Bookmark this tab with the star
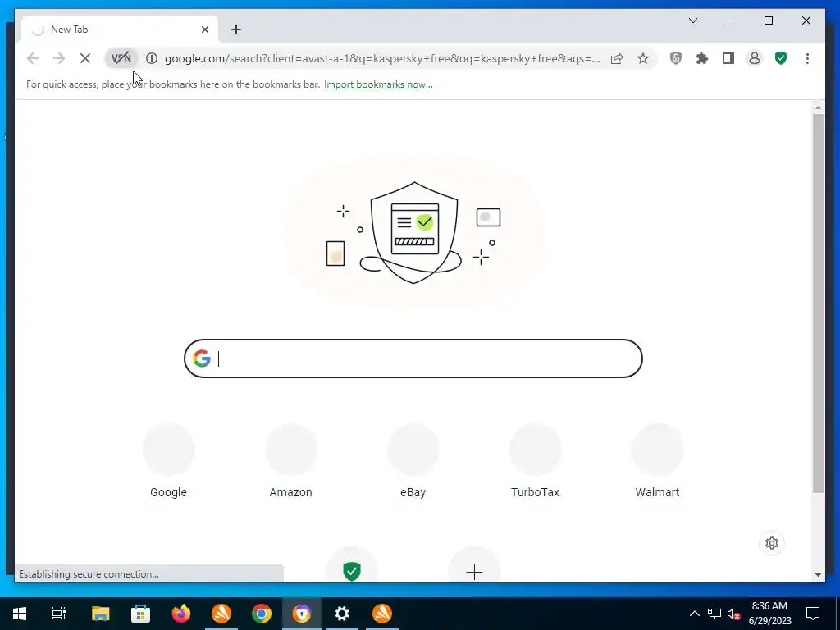The height and width of the screenshot is (630, 840). 643,58
